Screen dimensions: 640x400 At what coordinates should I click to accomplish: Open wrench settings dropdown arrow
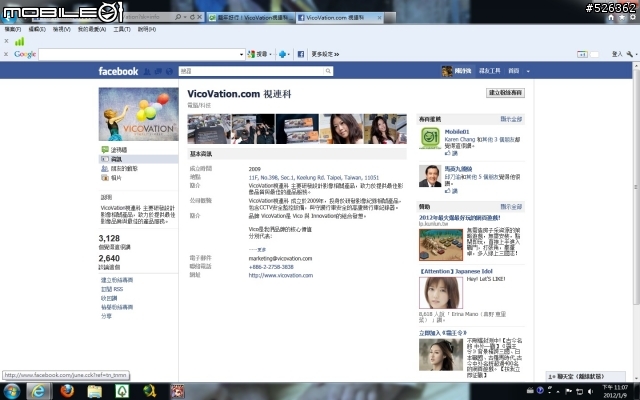coord(636,54)
